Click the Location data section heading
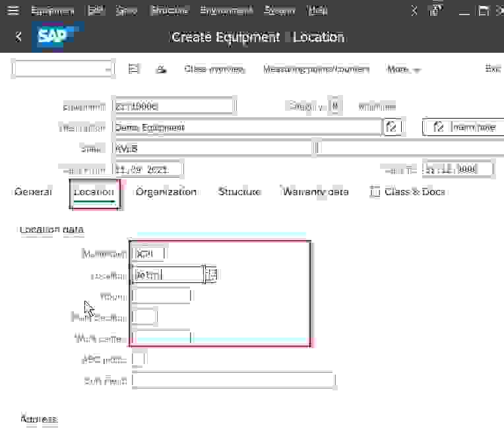The width and height of the screenshot is (504, 430). [51, 230]
